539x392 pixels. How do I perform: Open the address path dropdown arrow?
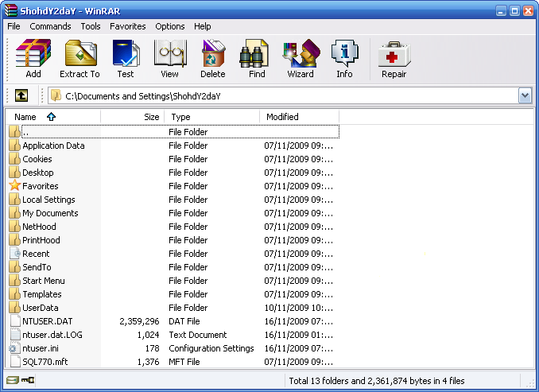525,95
